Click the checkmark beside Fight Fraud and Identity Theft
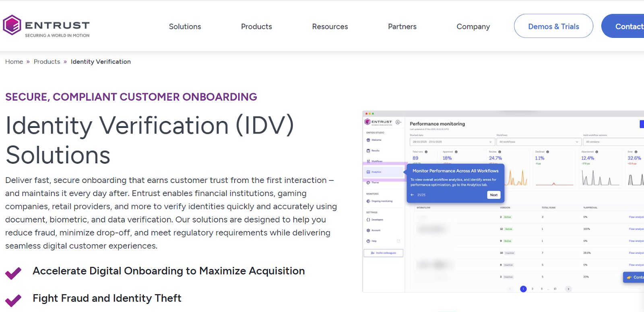The image size is (644, 312). [x=13, y=300]
